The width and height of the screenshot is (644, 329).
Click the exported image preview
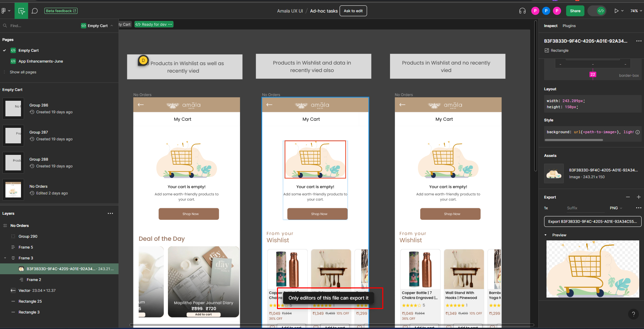click(593, 269)
